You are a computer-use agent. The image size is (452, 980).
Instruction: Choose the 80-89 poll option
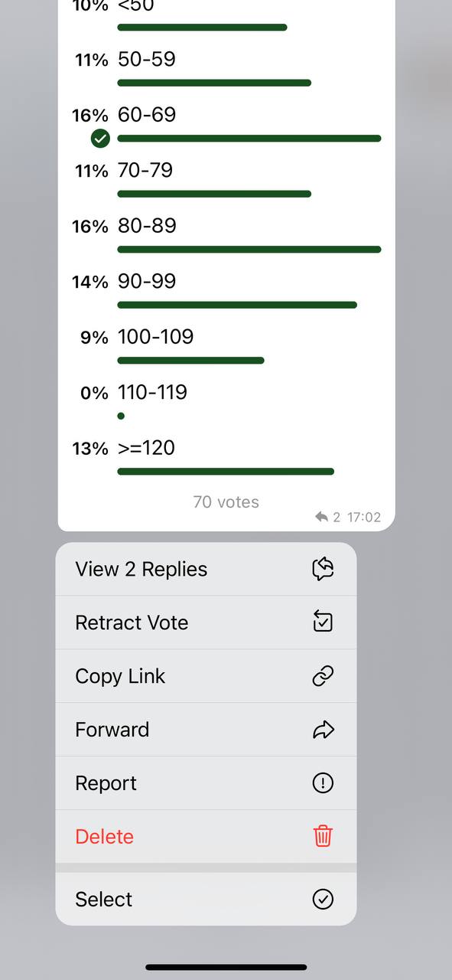(226, 235)
